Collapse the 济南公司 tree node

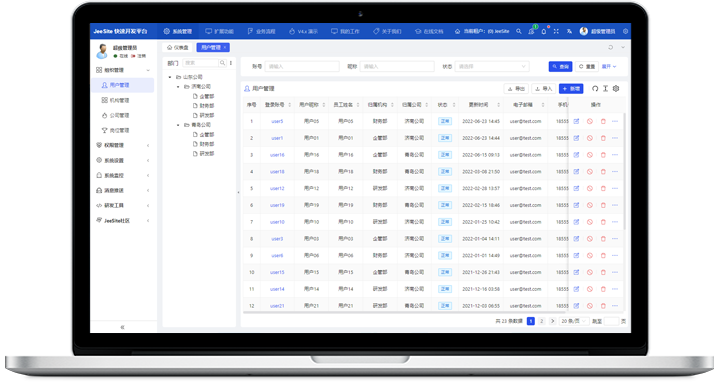(178, 87)
